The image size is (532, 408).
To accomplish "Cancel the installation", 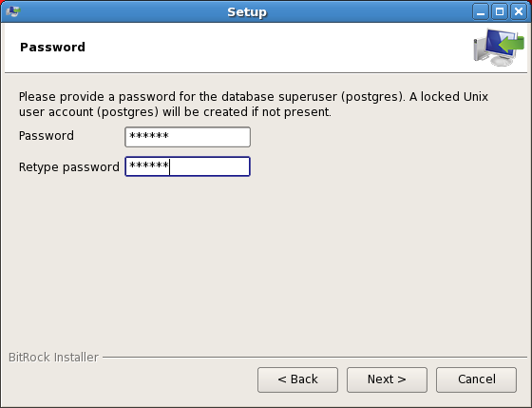I will pyautogui.click(x=476, y=379).
